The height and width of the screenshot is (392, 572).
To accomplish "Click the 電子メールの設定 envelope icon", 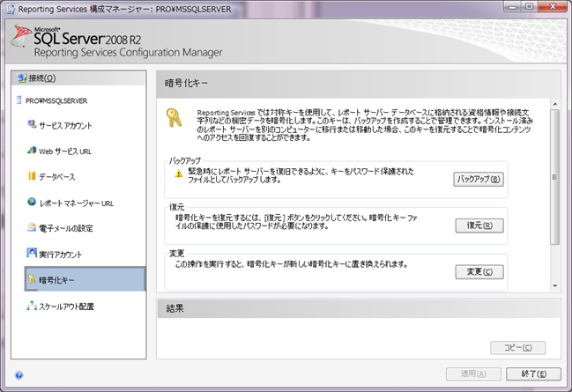I will click(32, 227).
